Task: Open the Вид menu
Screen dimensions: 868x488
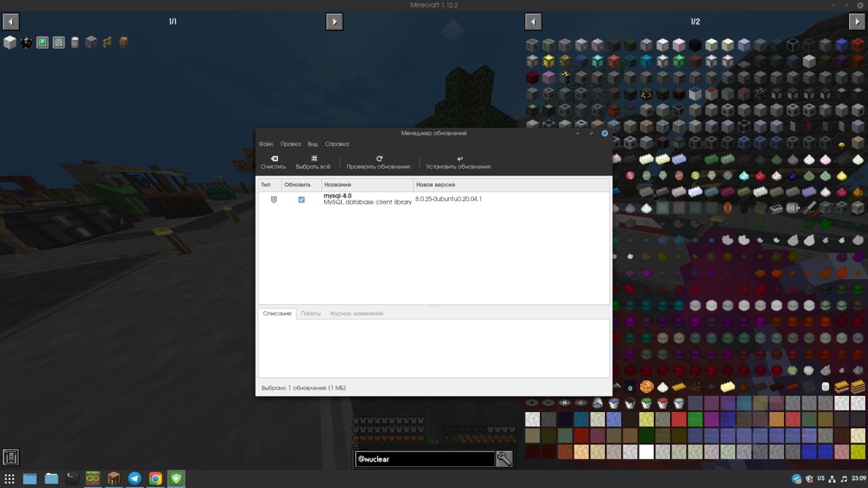Action: [x=313, y=144]
